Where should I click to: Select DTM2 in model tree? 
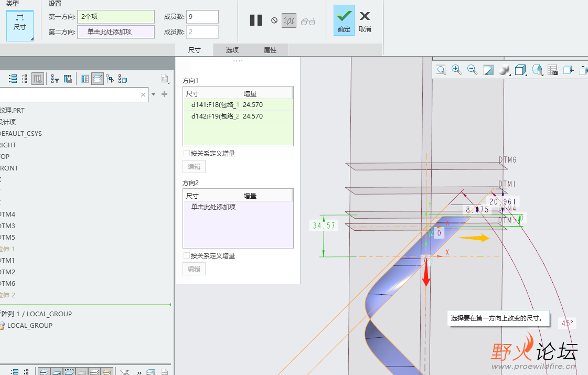tap(7, 272)
